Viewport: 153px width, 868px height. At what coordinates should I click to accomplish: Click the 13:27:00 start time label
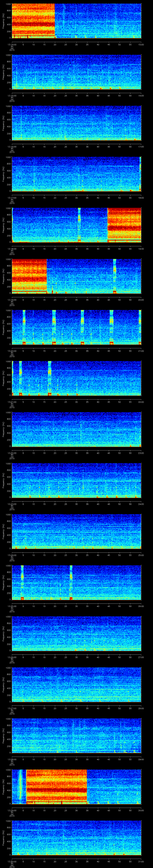tap(12, 708)
